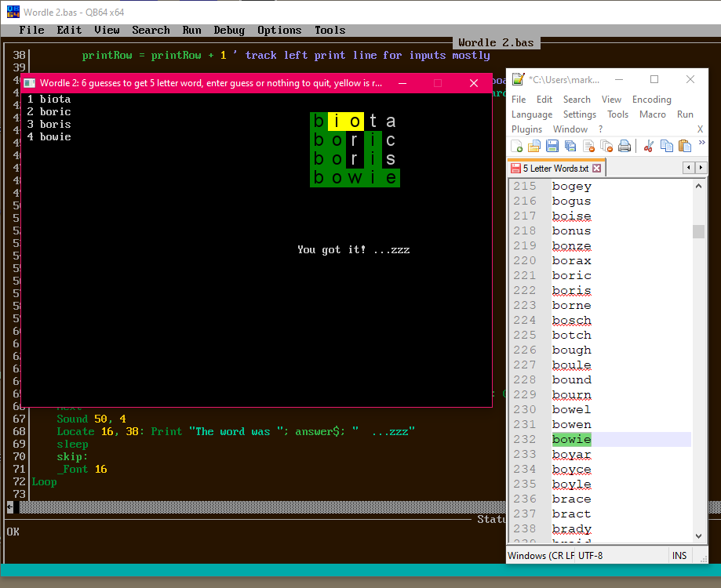
Task: Click the Cut scissors icon in Notepad++
Action: coord(649,146)
